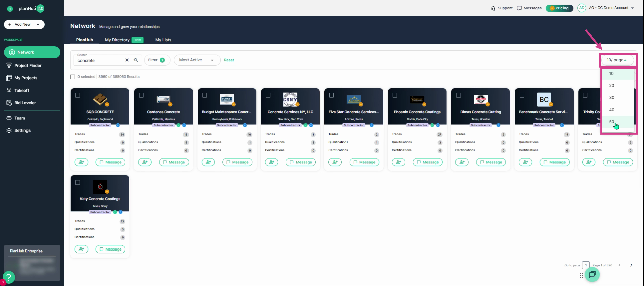The width and height of the screenshot is (644, 286).
Task: Open Messages in the top bar
Action: pyautogui.click(x=529, y=8)
